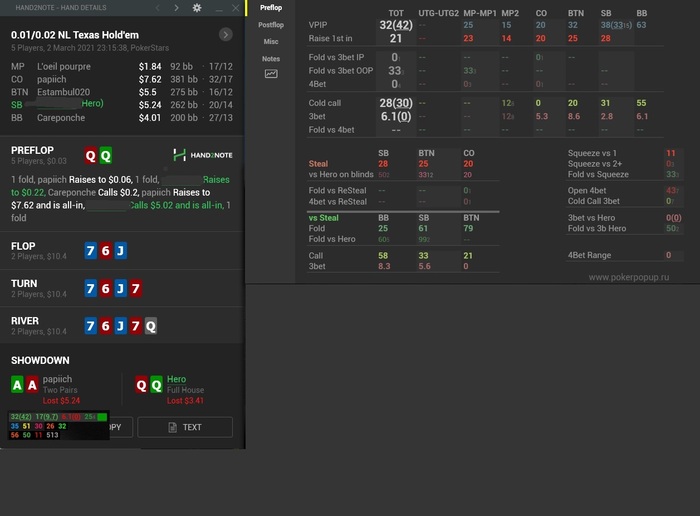Click Hero's QQ cards at showdown
The width and height of the screenshot is (700, 516).
click(149, 384)
